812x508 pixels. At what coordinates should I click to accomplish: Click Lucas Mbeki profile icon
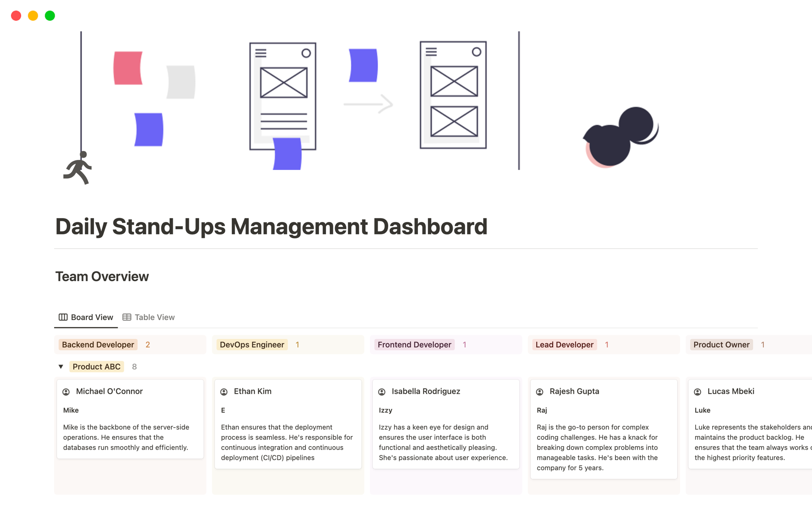(x=697, y=391)
